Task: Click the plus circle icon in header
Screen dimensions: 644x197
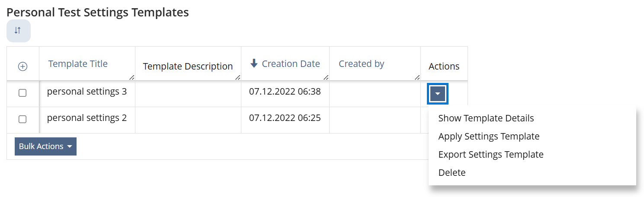Action: click(22, 66)
